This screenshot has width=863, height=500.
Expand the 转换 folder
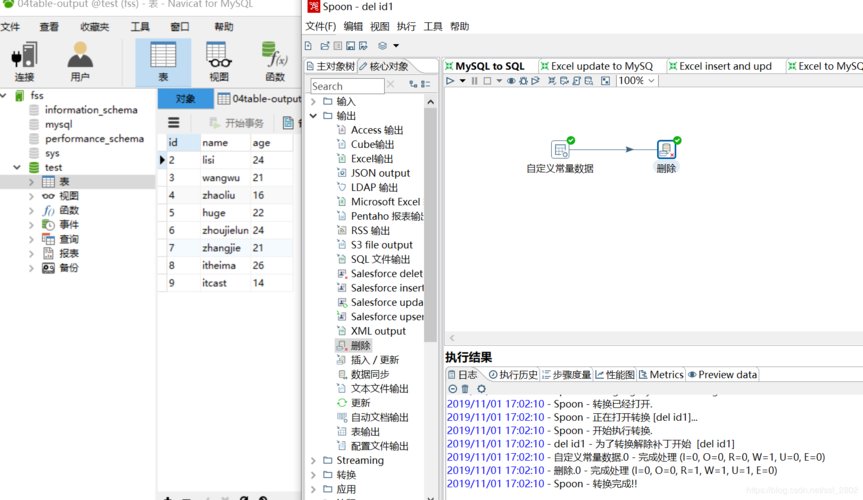tap(313, 475)
